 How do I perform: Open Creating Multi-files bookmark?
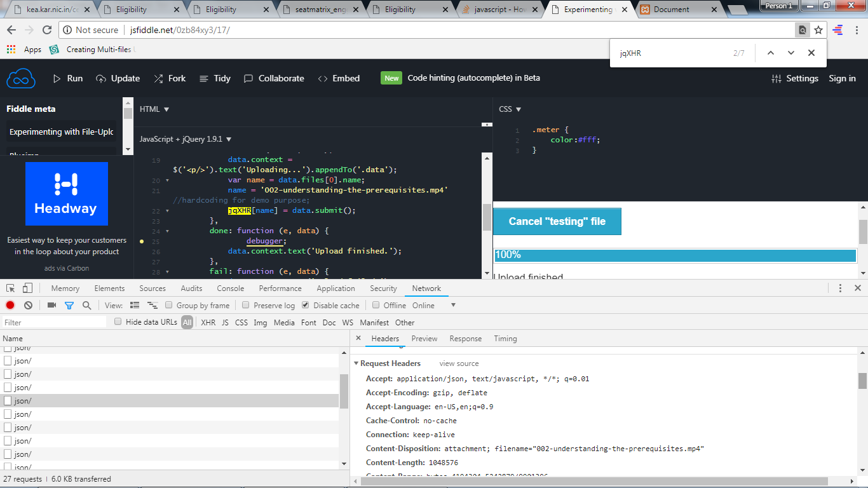coord(93,50)
